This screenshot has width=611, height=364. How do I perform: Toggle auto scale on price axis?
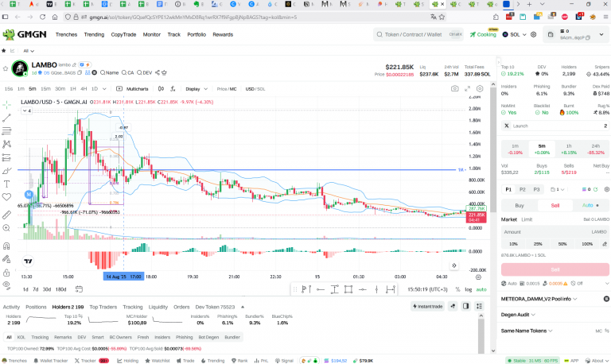coord(481,289)
